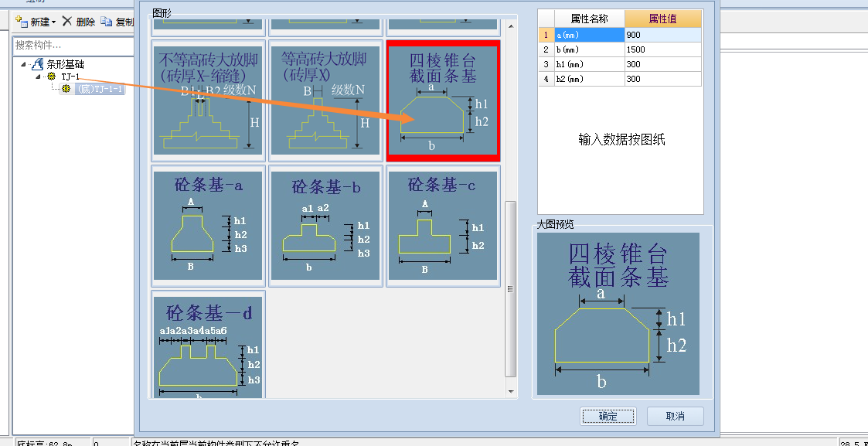The height and width of the screenshot is (446, 868).
Task: Select the b(mm) property row
Action: tap(590, 49)
